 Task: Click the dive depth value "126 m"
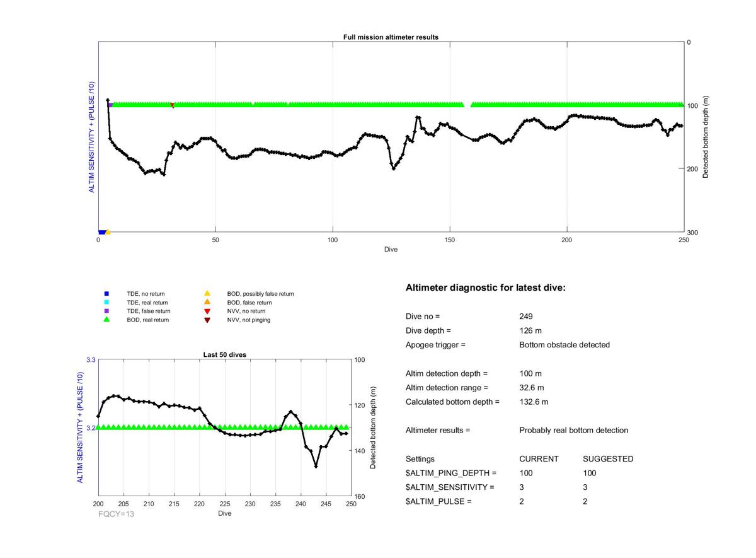point(530,330)
